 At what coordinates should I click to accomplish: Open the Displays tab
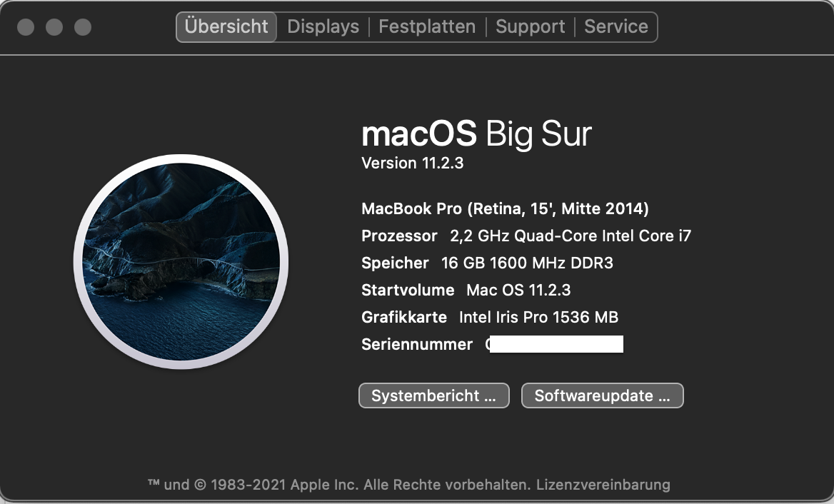[323, 27]
